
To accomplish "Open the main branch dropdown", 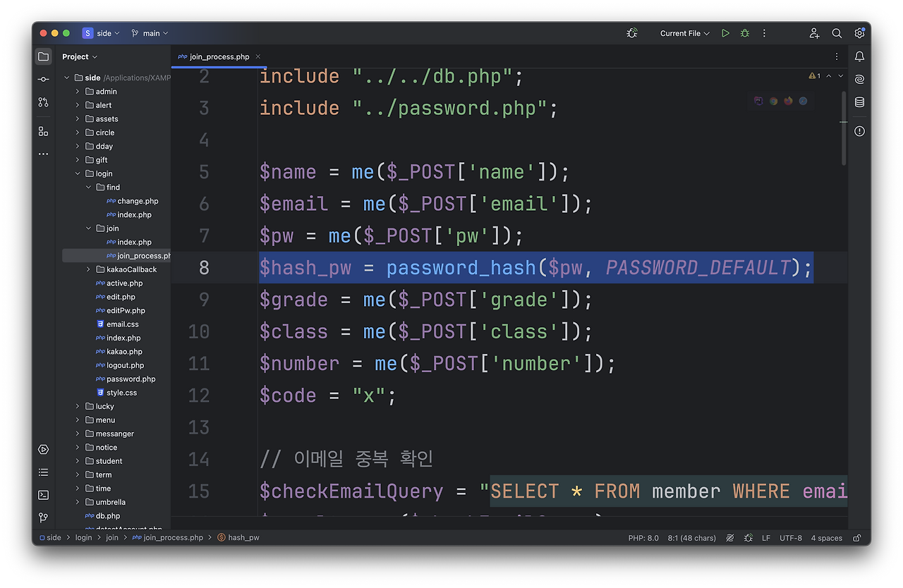I will (x=150, y=33).
